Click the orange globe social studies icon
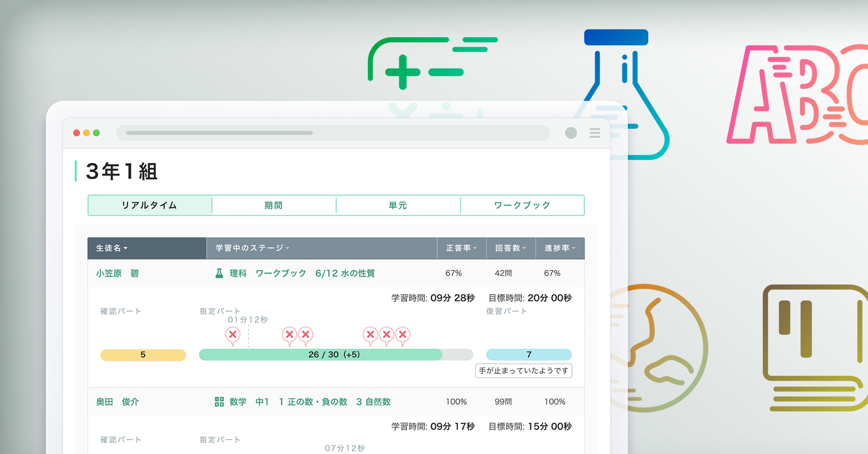The height and width of the screenshot is (454, 868). coord(658,348)
